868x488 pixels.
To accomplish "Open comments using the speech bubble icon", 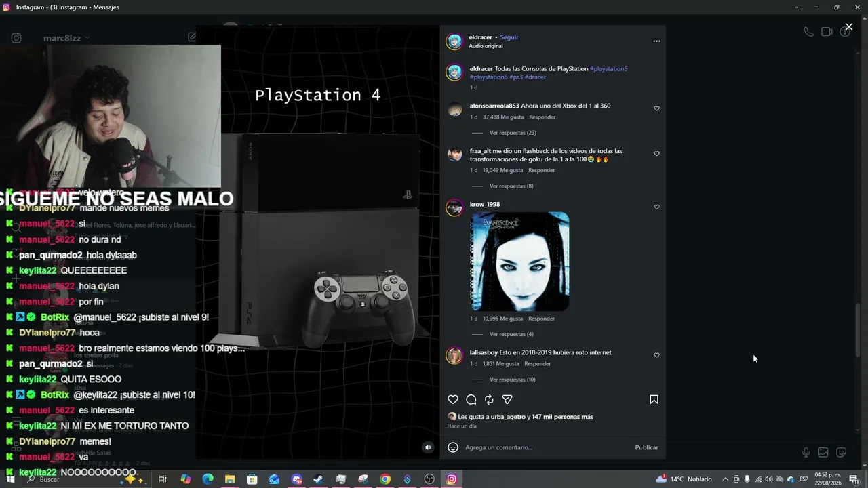I will pyautogui.click(x=471, y=400).
